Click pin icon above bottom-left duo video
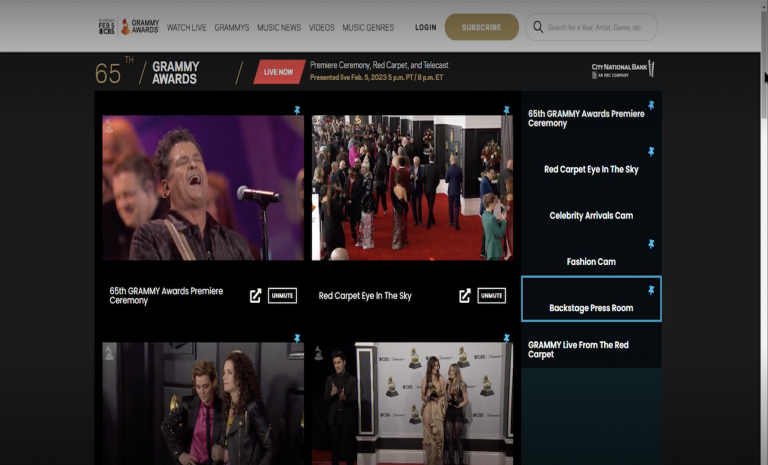Screen dimensions: 768x465 coord(297,338)
